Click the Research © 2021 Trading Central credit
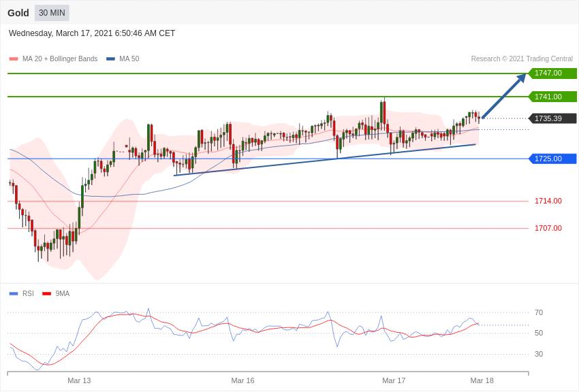579x392 pixels. [522, 59]
